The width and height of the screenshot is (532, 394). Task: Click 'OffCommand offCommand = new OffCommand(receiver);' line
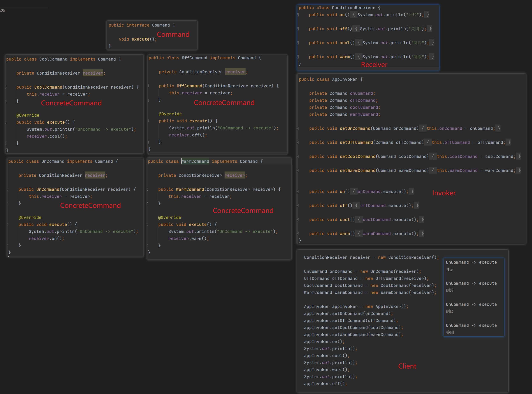366,279
